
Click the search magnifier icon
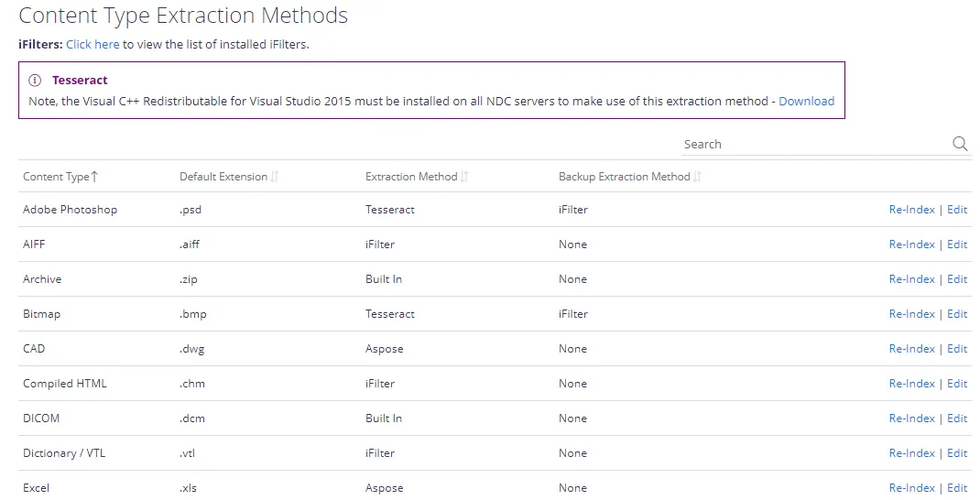pos(960,144)
